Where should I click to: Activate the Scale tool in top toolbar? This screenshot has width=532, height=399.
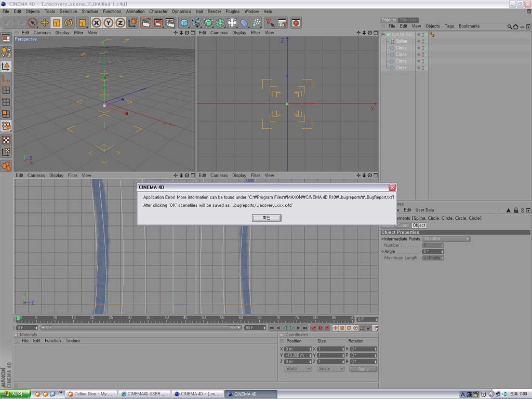pos(56,23)
